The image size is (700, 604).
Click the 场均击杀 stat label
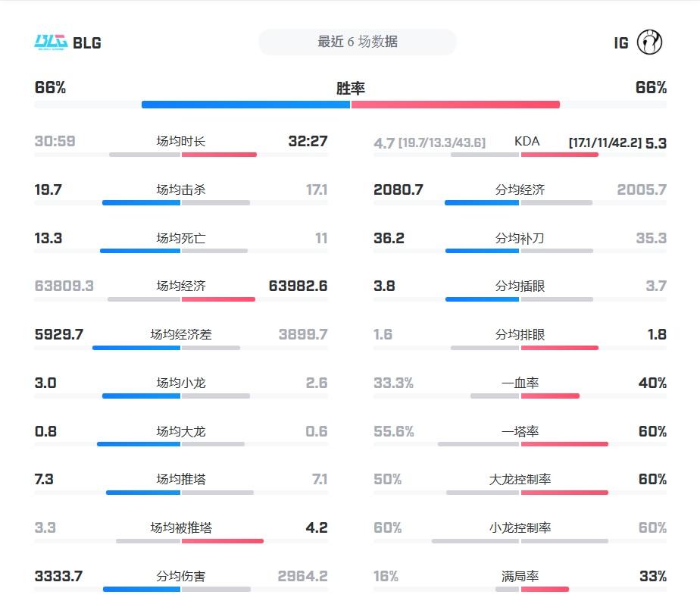[180, 189]
